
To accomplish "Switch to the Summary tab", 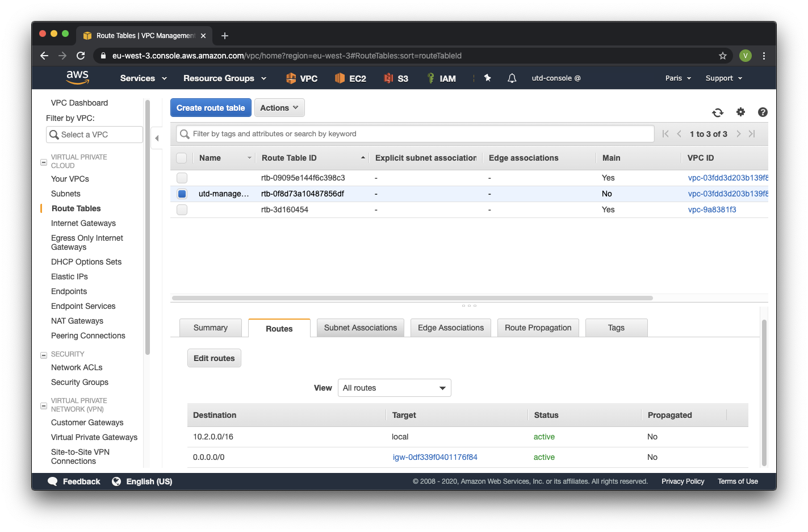I will [211, 328].
